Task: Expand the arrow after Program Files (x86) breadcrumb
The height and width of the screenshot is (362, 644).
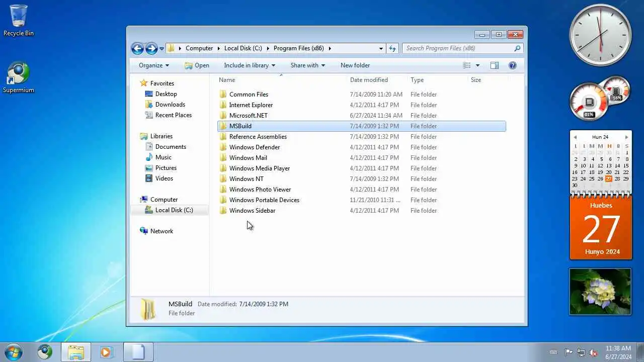Action: 330,48
